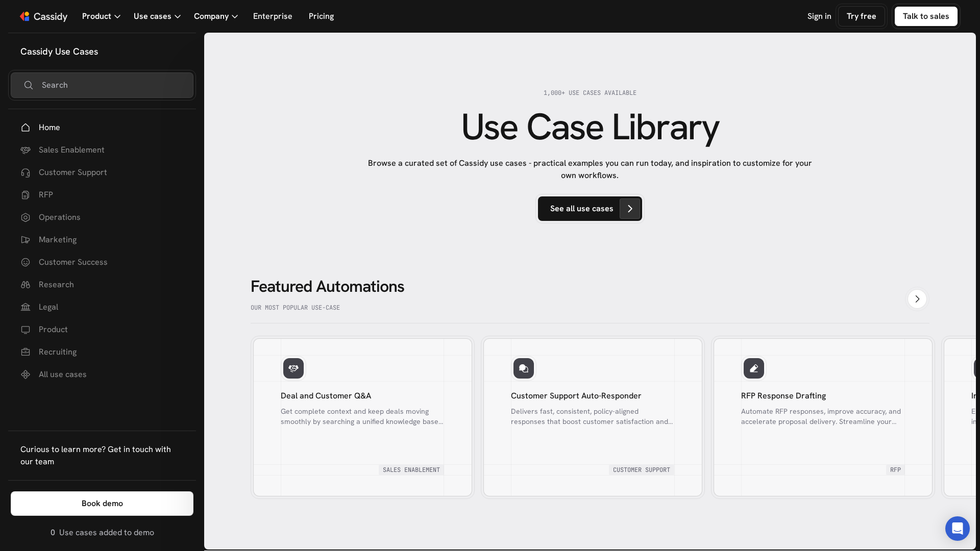
Task: Click the Deal and Customer Q&A icon
Action: 293,368
